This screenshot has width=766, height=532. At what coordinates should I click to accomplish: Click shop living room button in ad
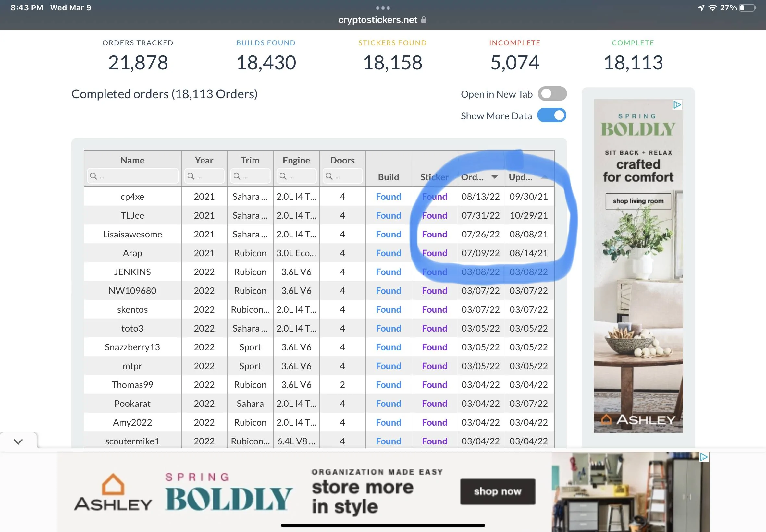click(x=638, y=201)
